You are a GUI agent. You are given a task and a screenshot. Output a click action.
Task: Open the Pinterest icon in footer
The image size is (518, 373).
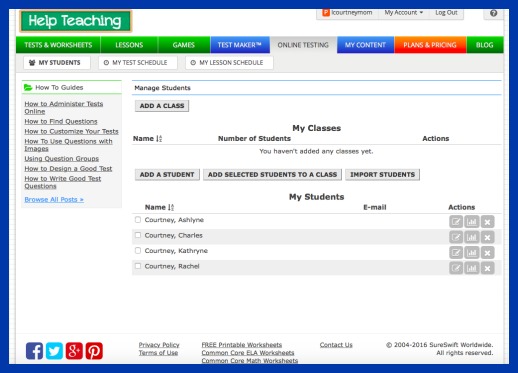coord(94,351)
